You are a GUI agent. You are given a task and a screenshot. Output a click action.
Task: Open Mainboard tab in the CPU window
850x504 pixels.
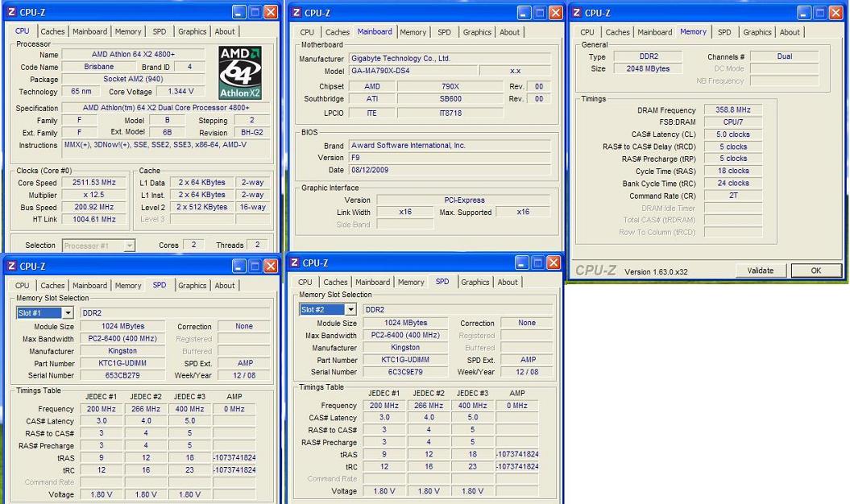pyautogui.click(x=90, y=31)
